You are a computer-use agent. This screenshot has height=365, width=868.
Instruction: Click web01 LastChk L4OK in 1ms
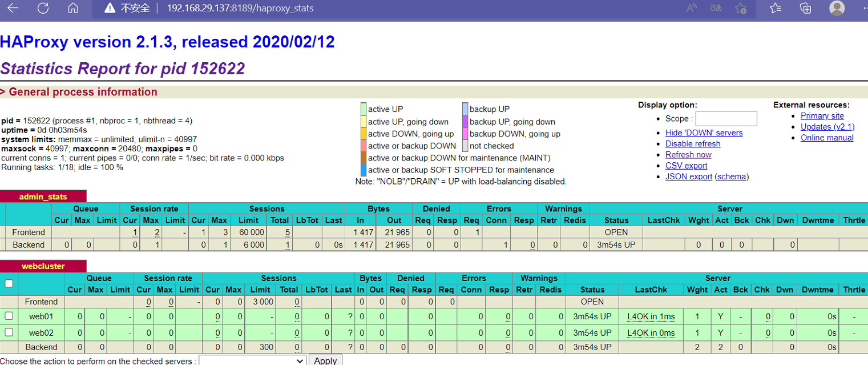pos(651,316)
